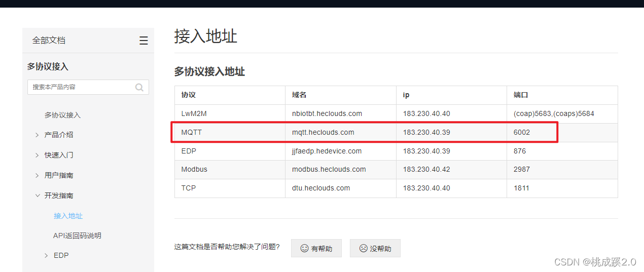
Task: Click the 多协议接入地址 section heading
Action: pyautogui.click(x=209, y=71)
